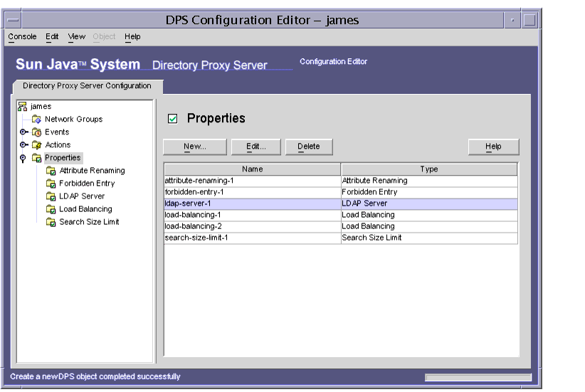Click the Forbidden Entry type cell
Image resolution: width=585 pixels, height=392 pixels.
[x=429, y=192]
